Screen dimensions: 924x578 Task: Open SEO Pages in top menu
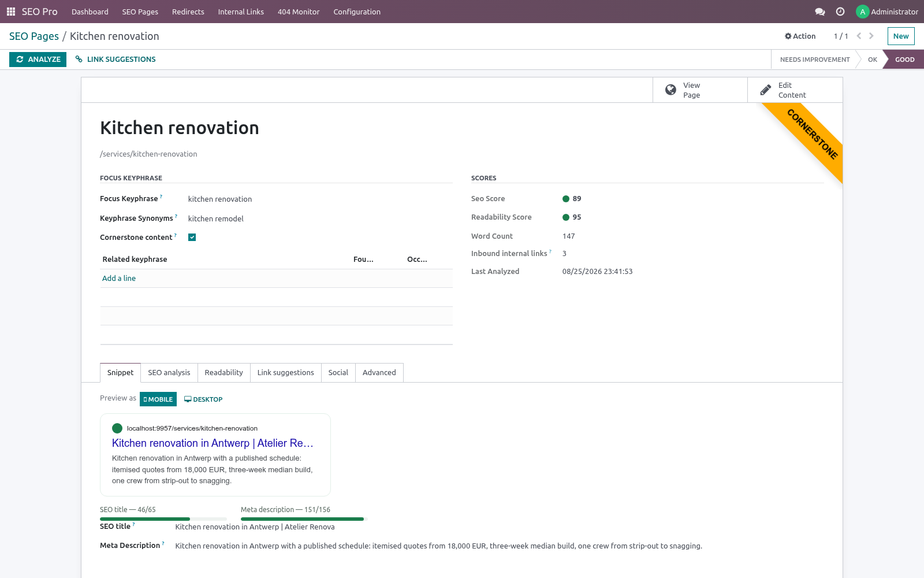coord(140,12)
